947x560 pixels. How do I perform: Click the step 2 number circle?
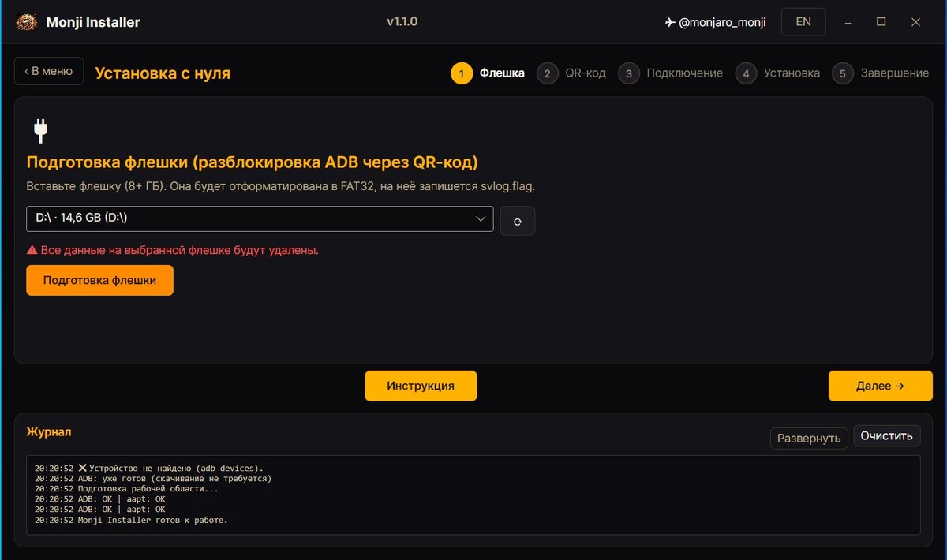pyautogui.click(x=547, y=73)
